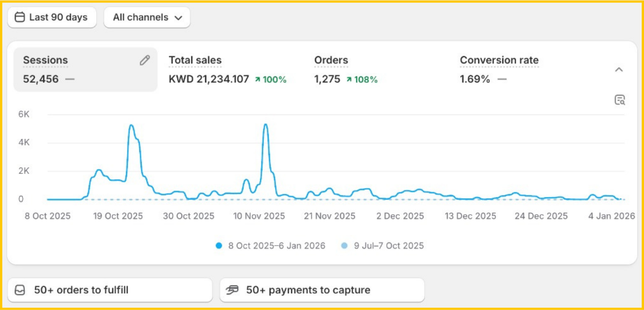Image resolution: width=644 pixels, height=310 pixels.
Task: Click the pencil edit icon on Sessions card
Action: [144, 60]
